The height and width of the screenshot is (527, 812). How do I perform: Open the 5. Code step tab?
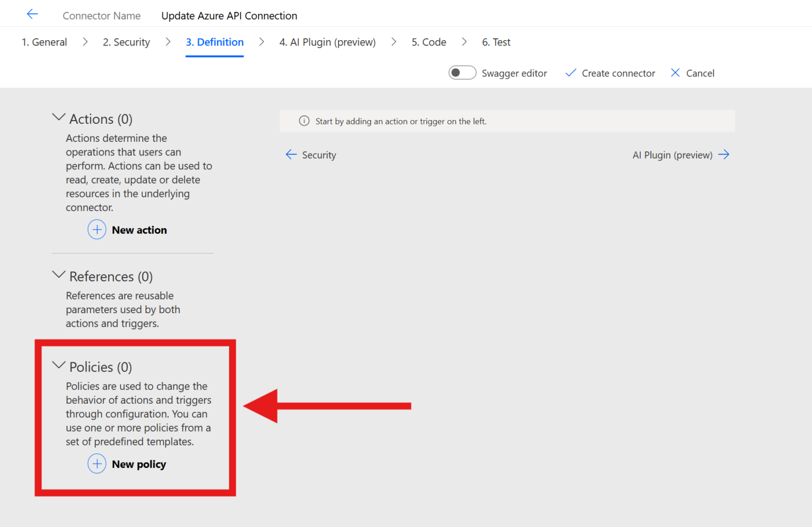click(429, 42)
